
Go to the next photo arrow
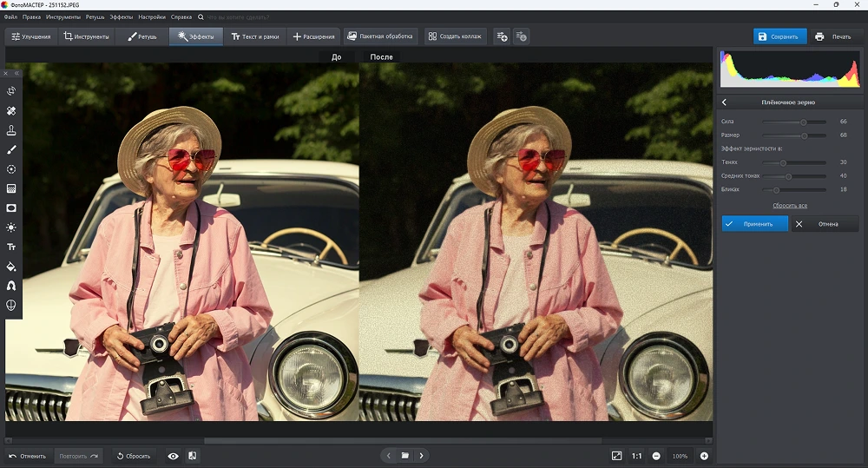click(421, 456)
